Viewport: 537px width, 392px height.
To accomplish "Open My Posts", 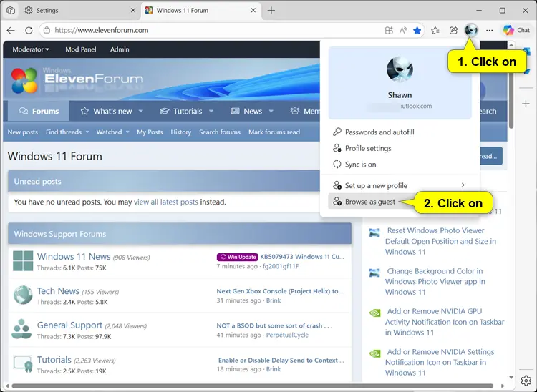I will 150,132.
